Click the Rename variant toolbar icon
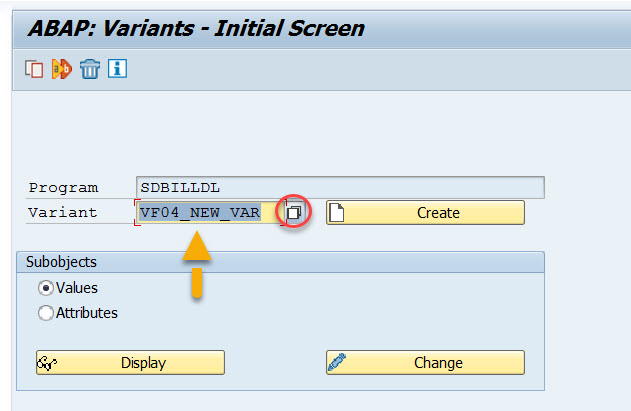The width and height of the screenshot is (631, 411). pyautogui.click(x=62, y=69)
